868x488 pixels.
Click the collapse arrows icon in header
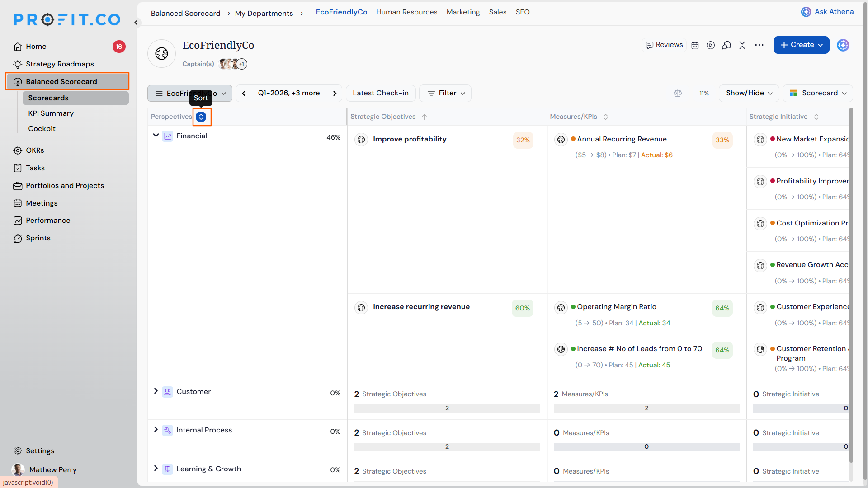(x=742, y=45)
